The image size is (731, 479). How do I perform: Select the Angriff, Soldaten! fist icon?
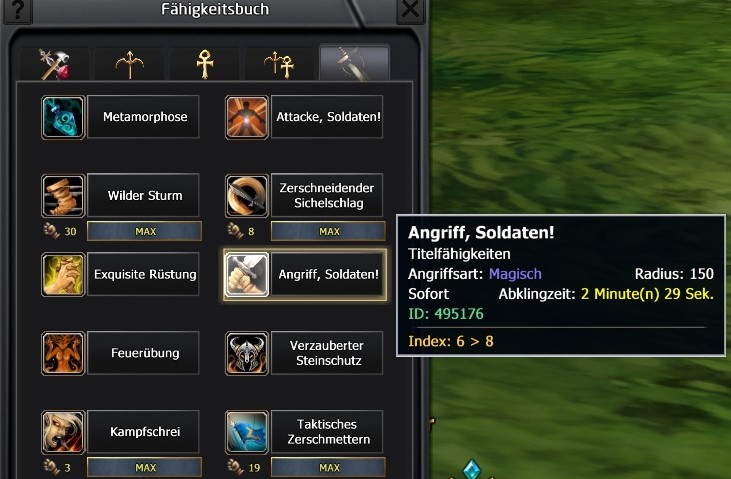(x=247, y=274)
